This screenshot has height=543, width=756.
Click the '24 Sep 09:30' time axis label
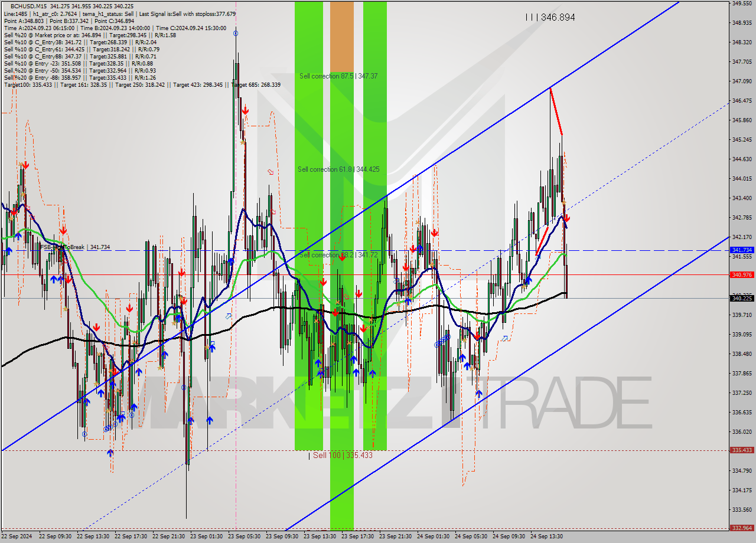[x=509, y=537]
